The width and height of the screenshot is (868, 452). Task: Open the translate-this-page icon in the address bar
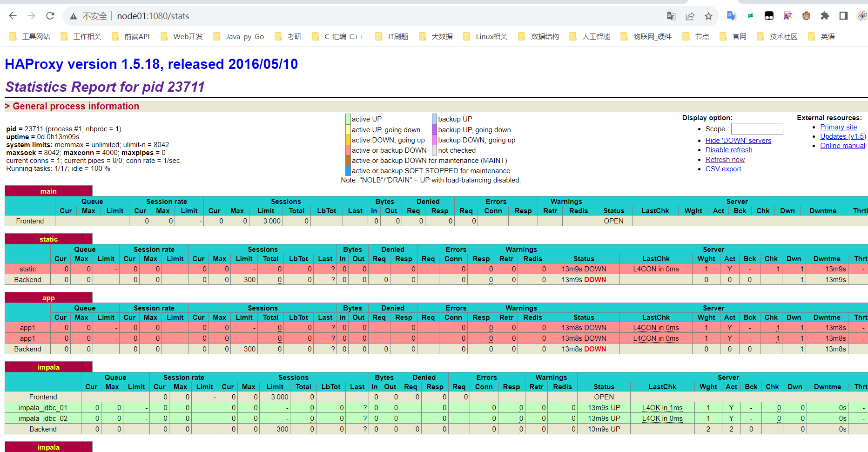671,16
